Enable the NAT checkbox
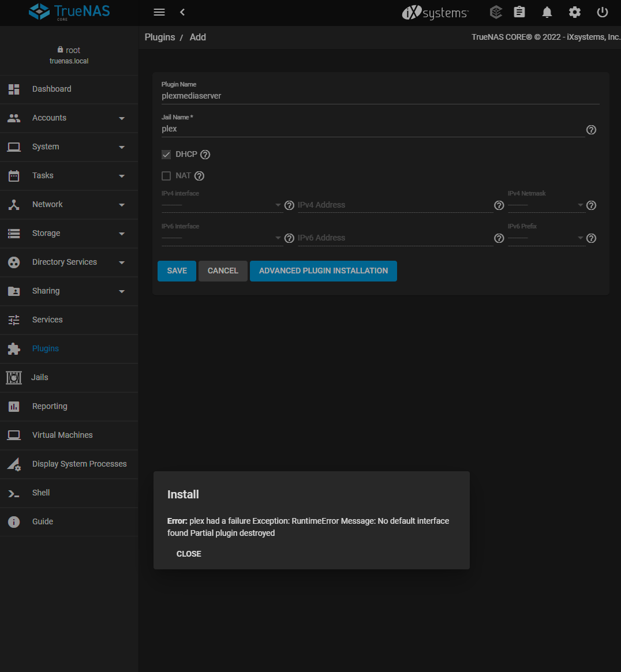The image size is (621, 672). point(166,176)
